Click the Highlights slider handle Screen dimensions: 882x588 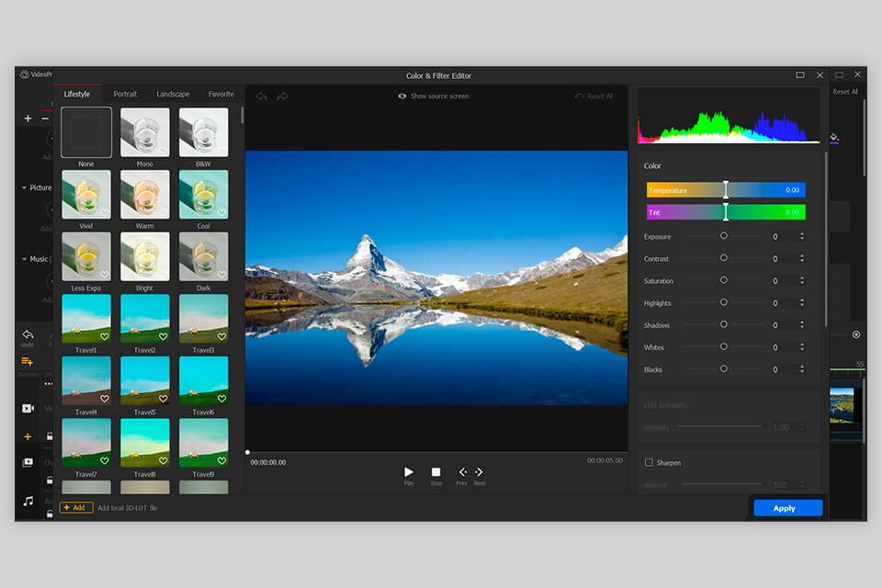(724, 302)
